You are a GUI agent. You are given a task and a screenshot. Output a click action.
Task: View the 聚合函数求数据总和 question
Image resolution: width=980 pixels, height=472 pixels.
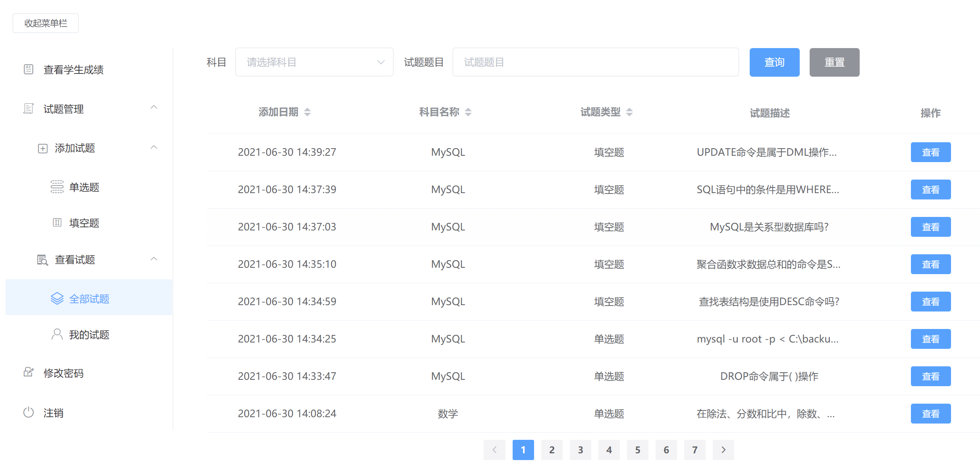(x=930, y=264)
